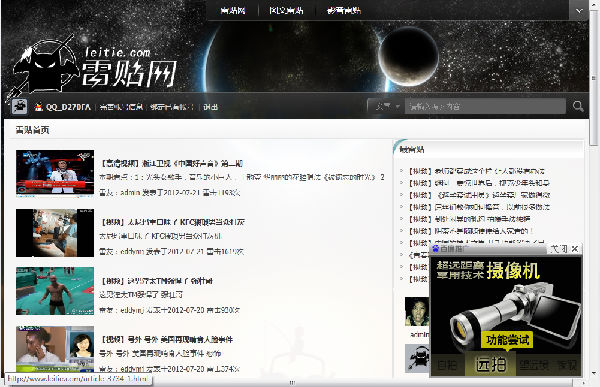
Task: Click the magnifier search icon
Action: point(578,106)
